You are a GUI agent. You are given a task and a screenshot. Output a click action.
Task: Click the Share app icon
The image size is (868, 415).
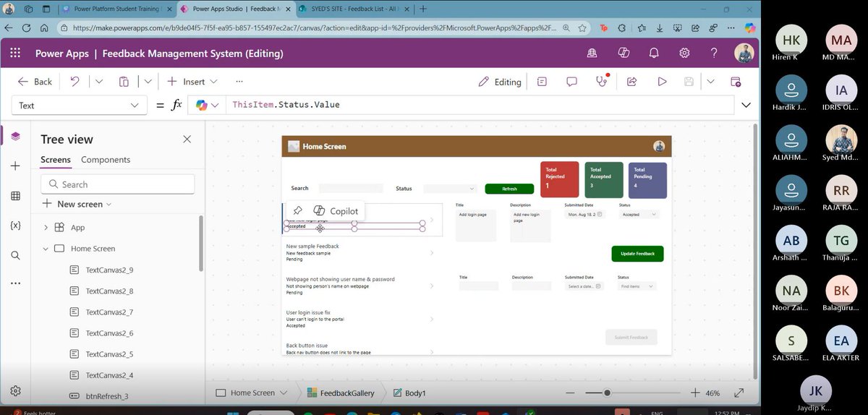[631, 82]
